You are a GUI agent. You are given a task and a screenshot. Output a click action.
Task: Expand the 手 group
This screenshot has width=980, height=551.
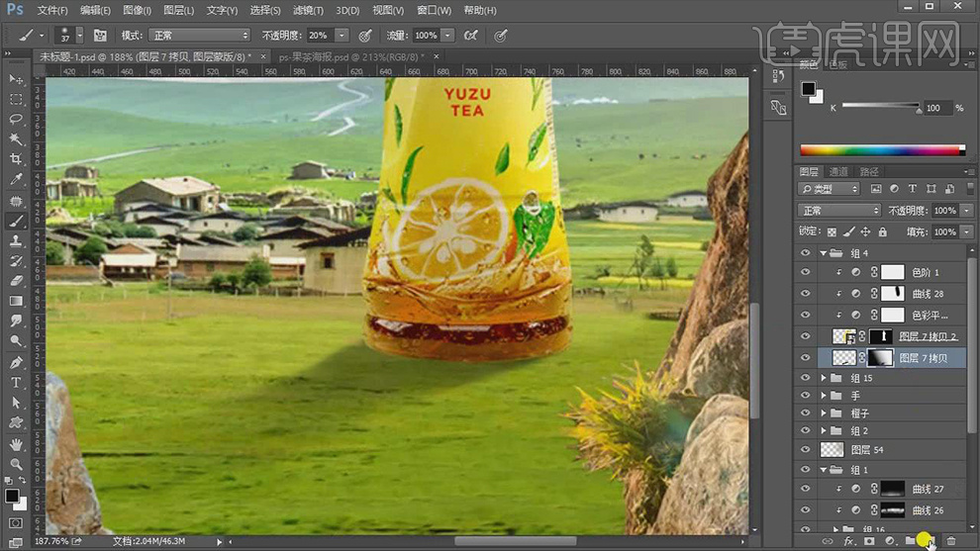coord(824,396)
